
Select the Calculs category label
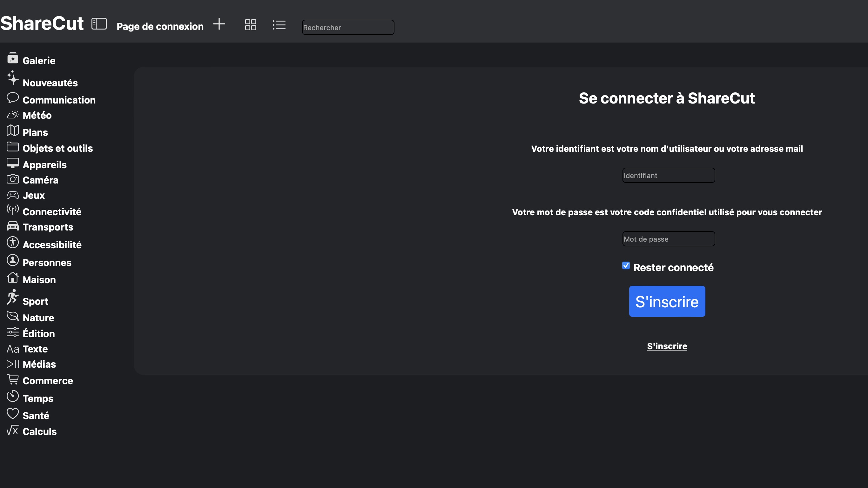pos(39,431)
